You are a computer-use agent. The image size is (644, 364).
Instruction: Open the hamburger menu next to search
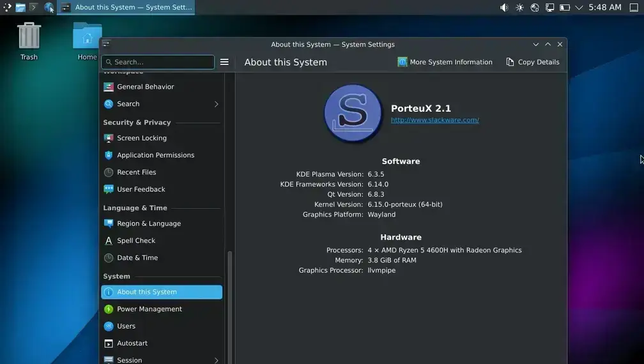point(224,62)
